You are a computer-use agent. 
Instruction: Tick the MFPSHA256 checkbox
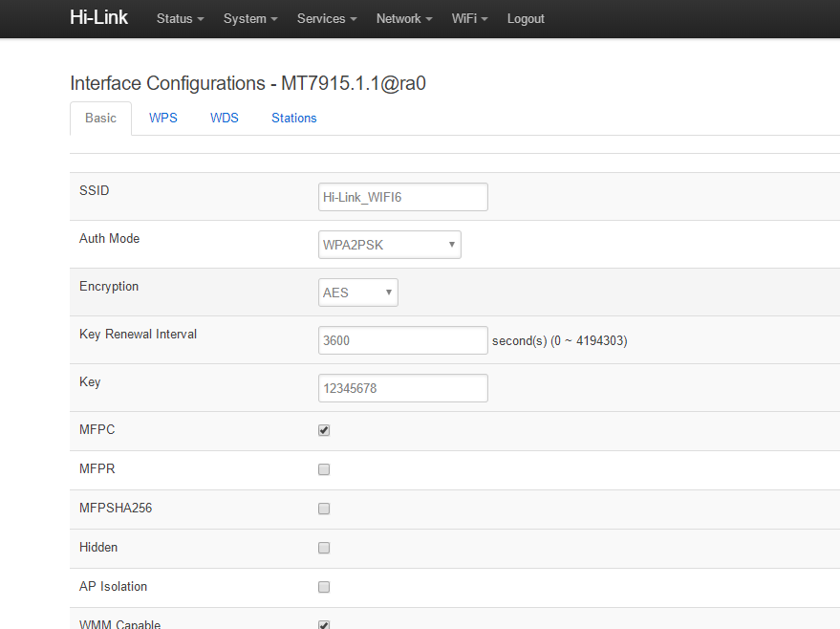click(324, 509)
